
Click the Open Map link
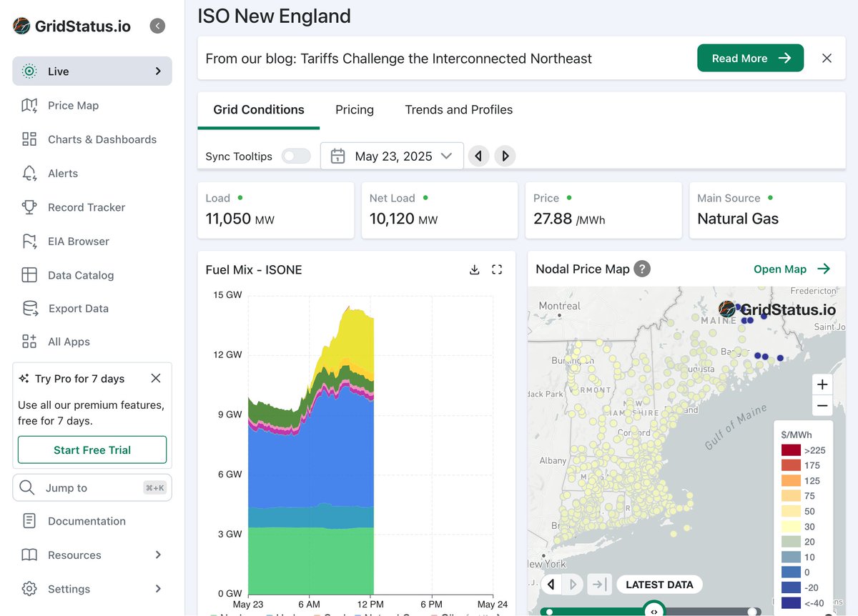[792, 269]
